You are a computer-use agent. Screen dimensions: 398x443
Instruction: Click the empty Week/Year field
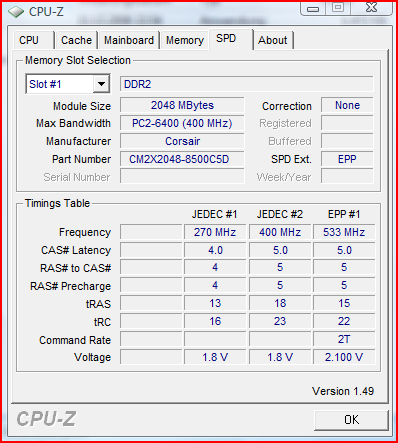pyautogui.click(x=347, y=176)
